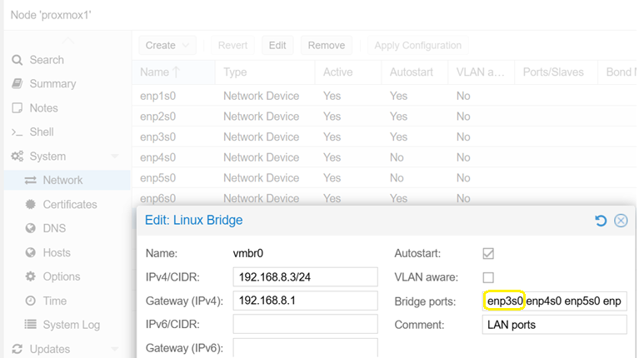Sort by Ports/Slaves column header
The image size is (644, 358).
pyautogui.click(x=557, y=72)
